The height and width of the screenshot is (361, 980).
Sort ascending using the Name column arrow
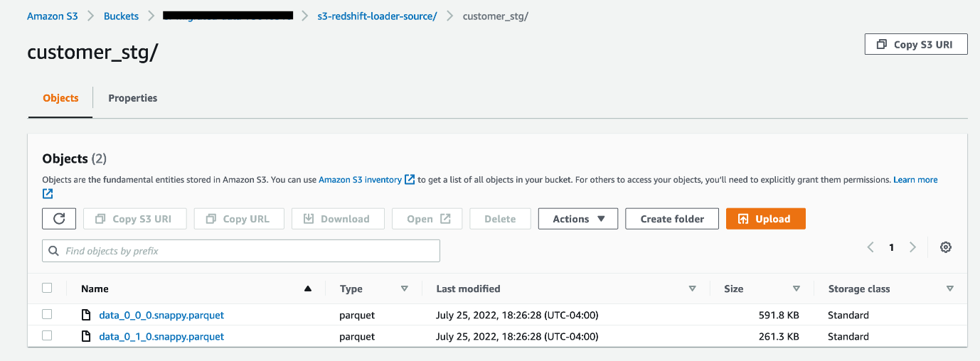[x=308, y=289]
